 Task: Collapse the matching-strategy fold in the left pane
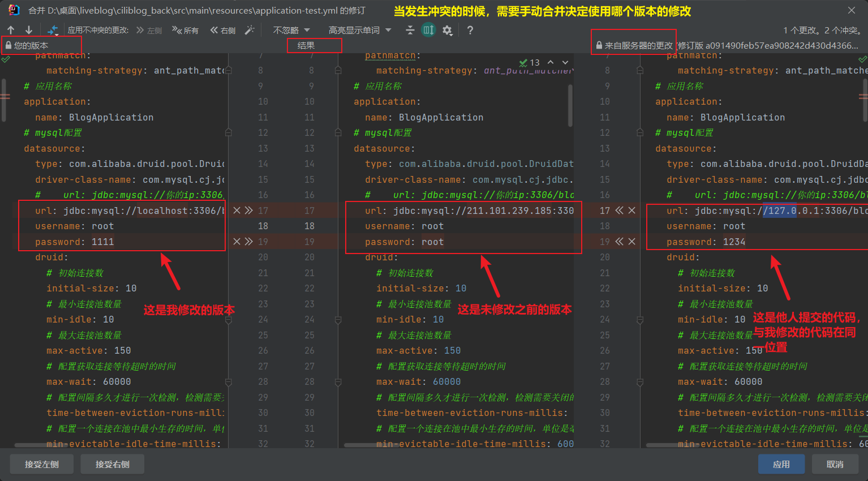tap(229, 71)
